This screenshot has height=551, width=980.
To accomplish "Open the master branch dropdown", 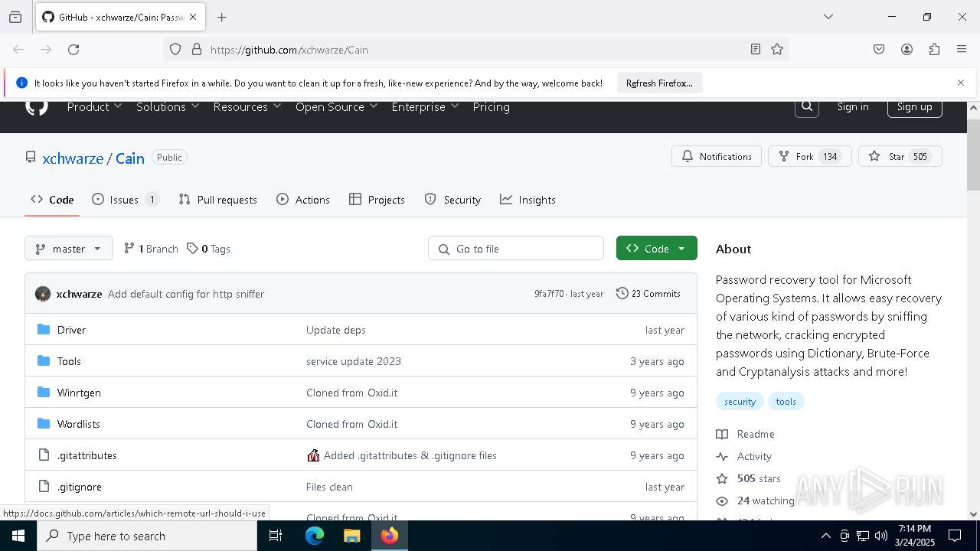I will click(x=69, y=249).
